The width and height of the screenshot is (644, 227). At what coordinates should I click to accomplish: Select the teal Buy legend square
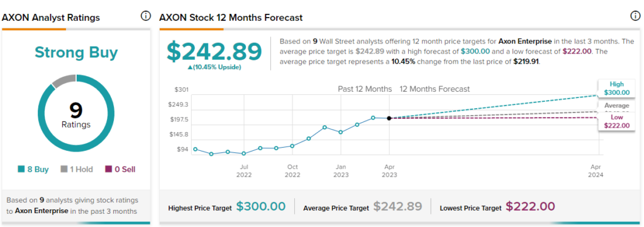[21, 169]
